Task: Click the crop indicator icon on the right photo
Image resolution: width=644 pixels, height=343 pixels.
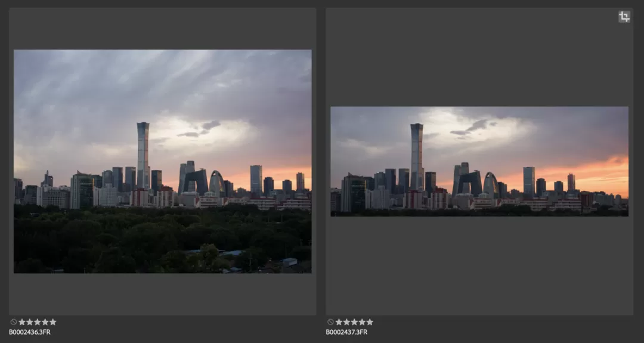Action: (624, 17)
